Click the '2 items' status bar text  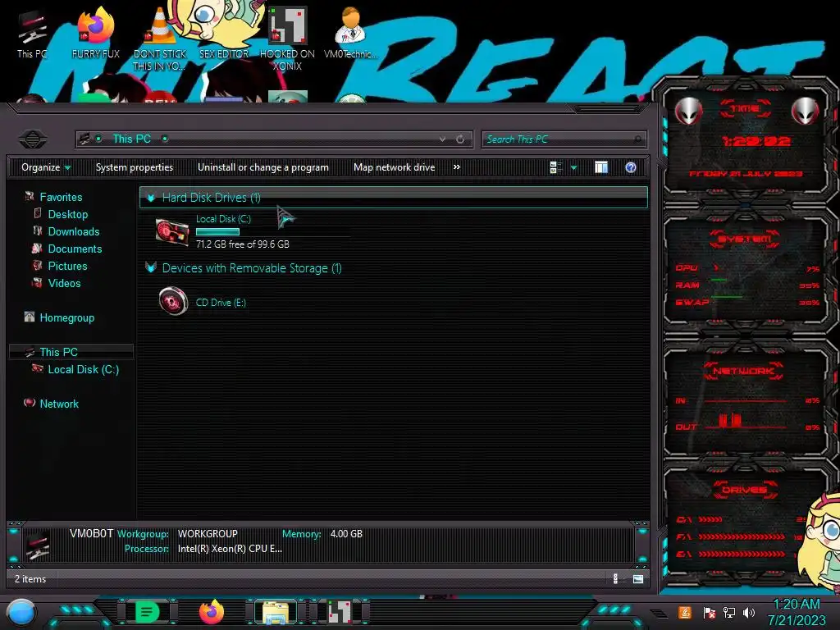coord(30,579)
